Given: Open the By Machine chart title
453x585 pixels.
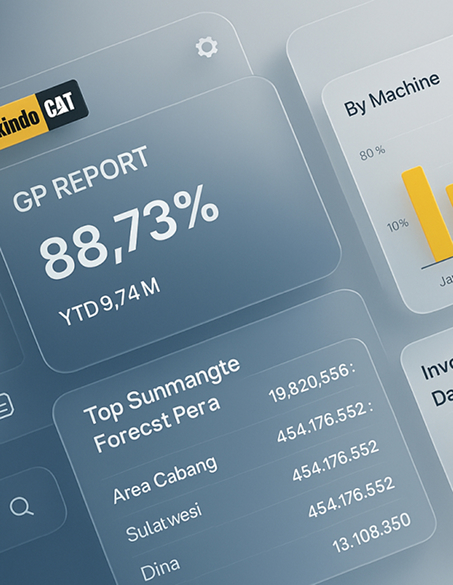Looking at the screenshot, I should (392, 94).
